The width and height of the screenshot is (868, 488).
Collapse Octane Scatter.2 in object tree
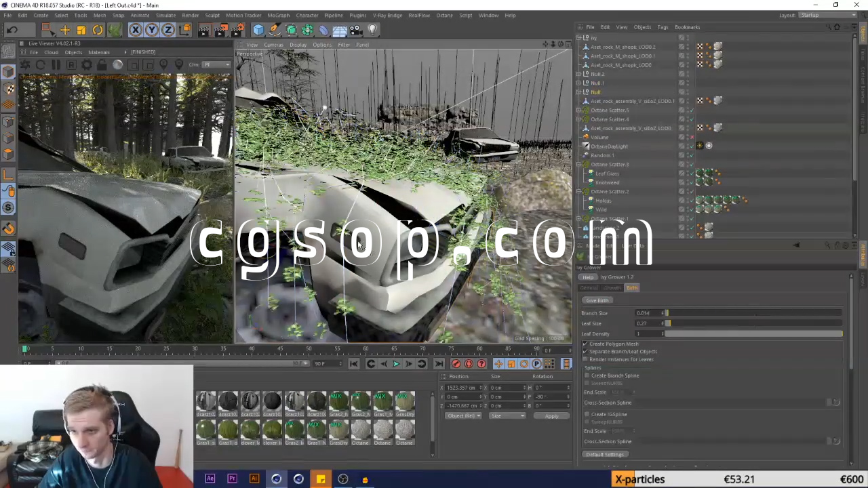[579, 191]
